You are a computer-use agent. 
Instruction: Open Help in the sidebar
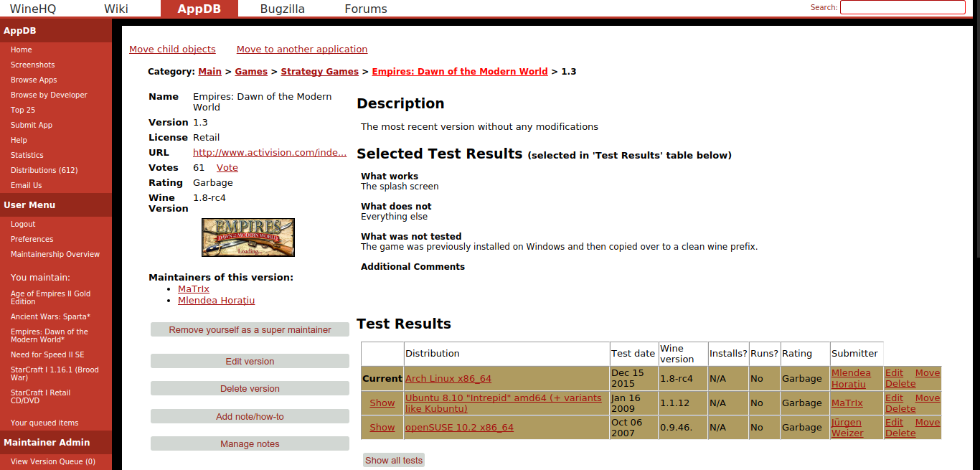click(x=19, y=140)
